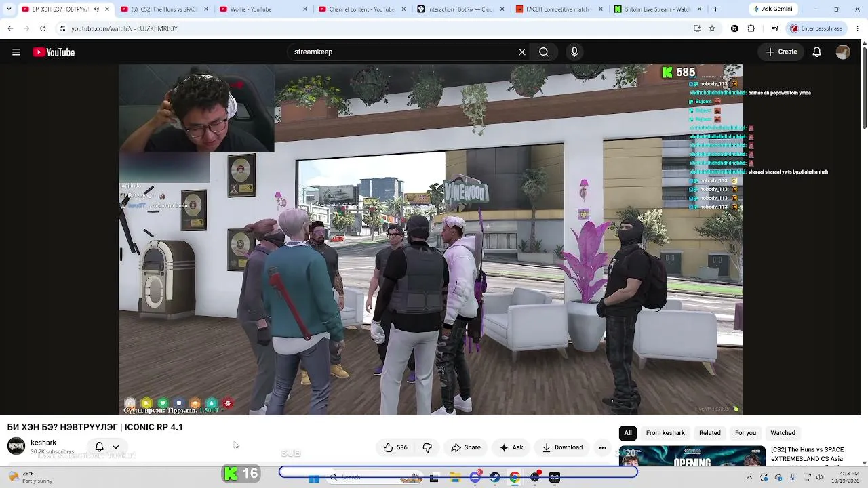Image resolution: width=868 pixels, height=488 pixels.
Task: Open the account avatar menu
Action: click(843, 52)
